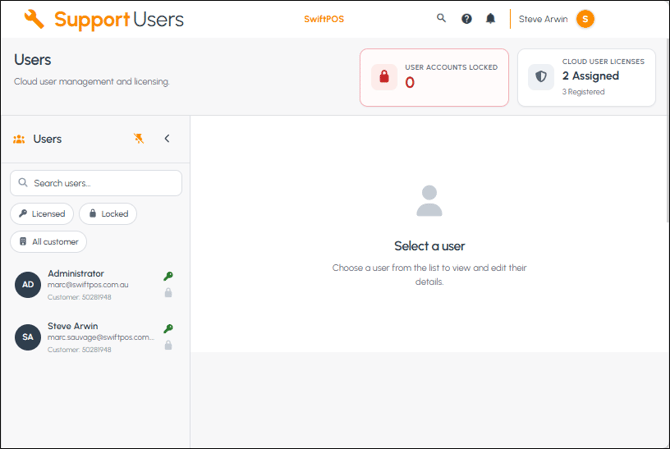Click the orange wrench logo icon
670x449 pixels.
click(34, 19)
